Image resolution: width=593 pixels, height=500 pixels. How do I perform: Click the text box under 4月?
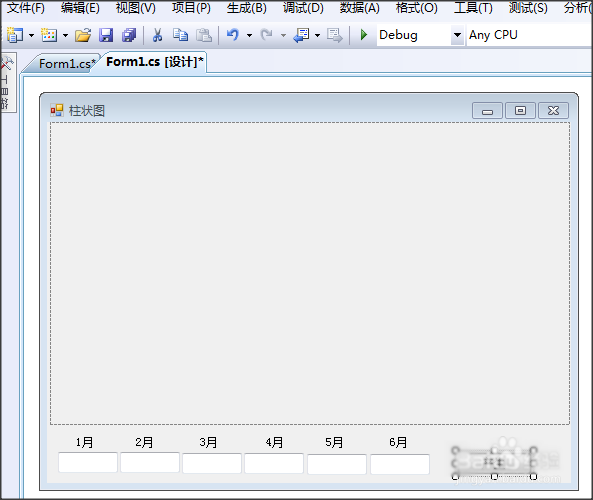click(x=274, y=463)
